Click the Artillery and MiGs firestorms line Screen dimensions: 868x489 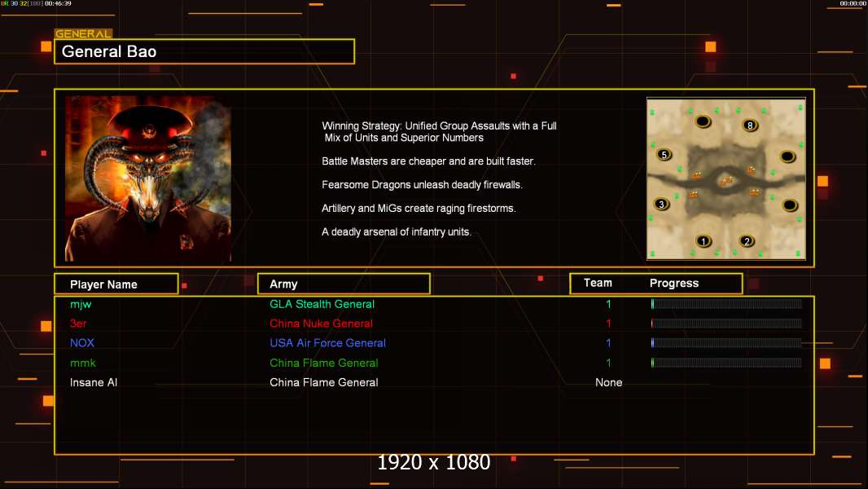(419, 208)
